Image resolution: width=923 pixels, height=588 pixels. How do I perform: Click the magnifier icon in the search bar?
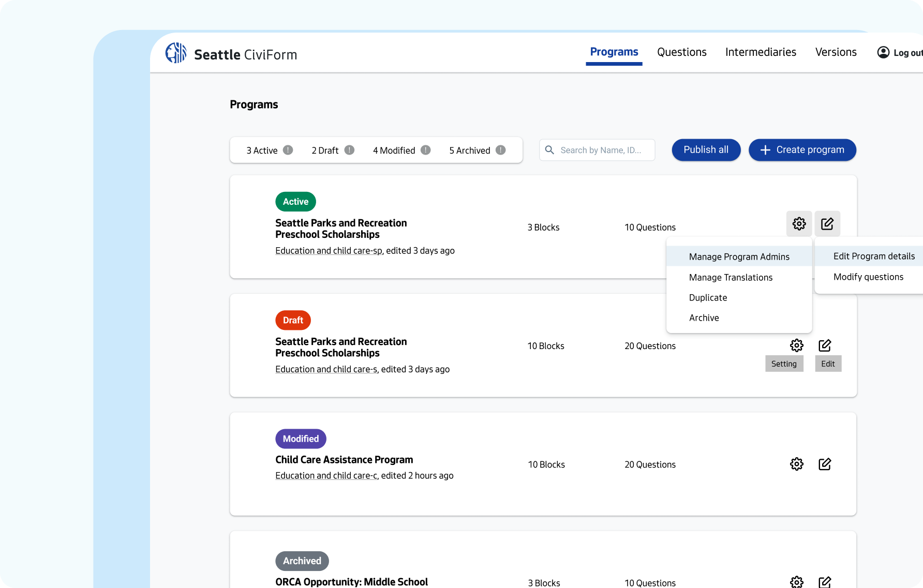549,150
